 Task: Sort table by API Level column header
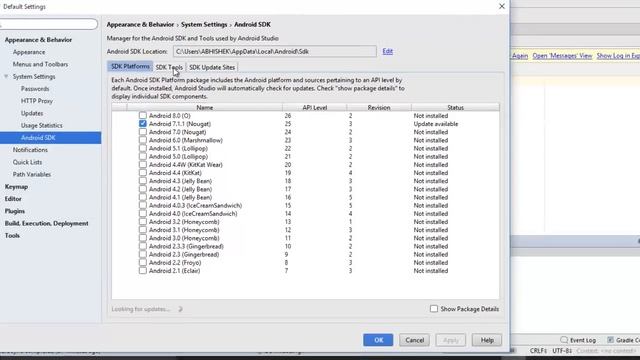[x=314, y=107]
